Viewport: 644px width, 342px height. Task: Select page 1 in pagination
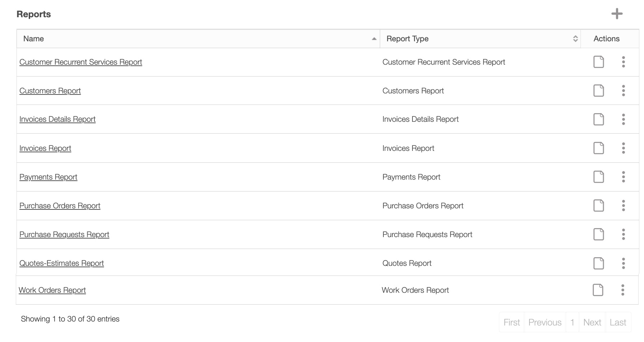(572, 322)
